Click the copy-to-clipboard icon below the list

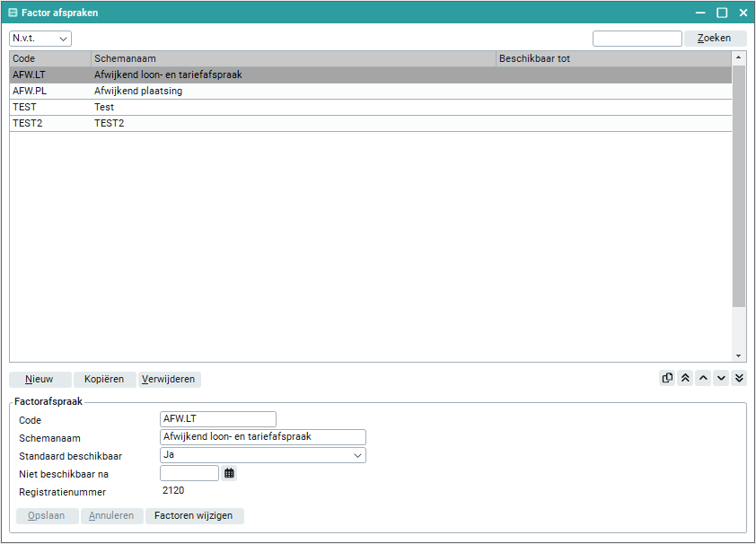click(x=667, y=378)
